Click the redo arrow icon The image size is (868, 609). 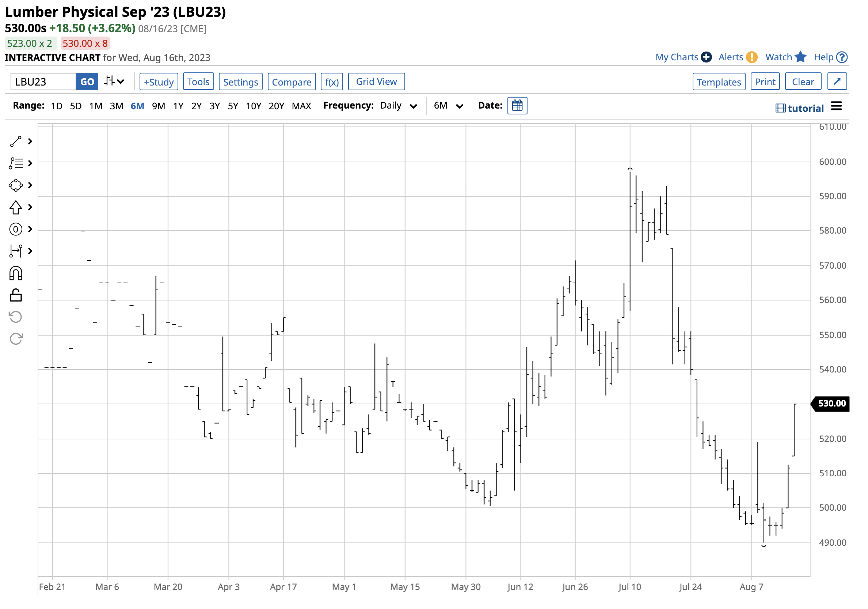point(16,339)
